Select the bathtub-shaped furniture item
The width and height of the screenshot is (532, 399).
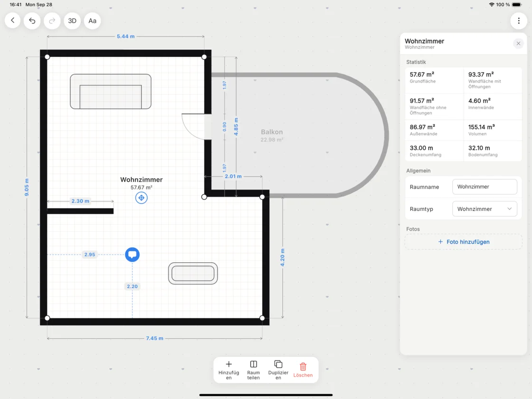(x=193, y=274)
